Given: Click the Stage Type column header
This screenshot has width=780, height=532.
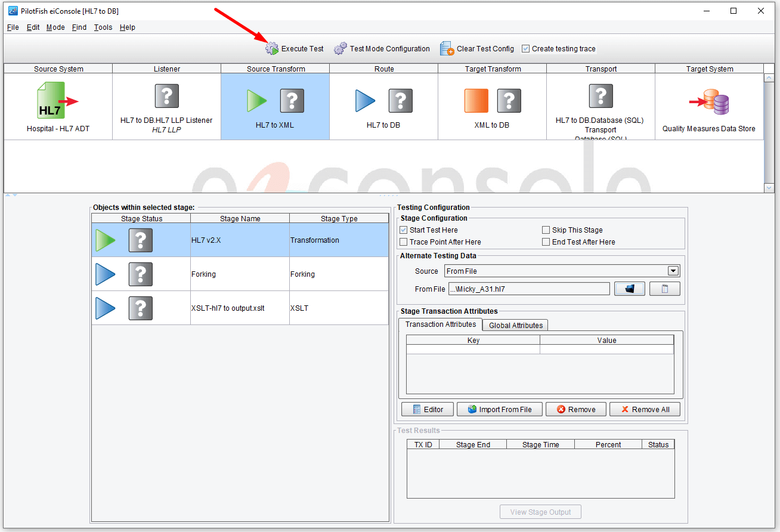Looking at the screenshot, I should 339,219.
